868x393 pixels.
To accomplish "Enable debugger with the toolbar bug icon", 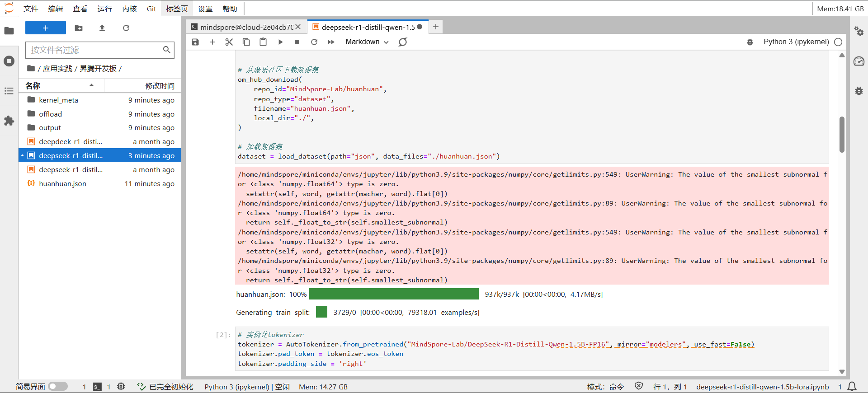I will pyautogui.click(x=750, y=42).
